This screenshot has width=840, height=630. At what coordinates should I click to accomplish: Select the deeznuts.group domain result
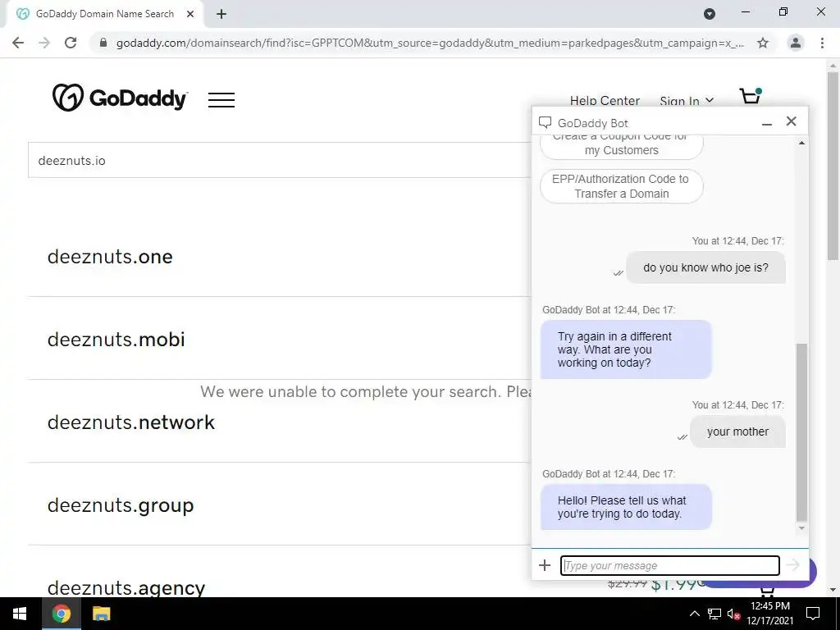(x=120, y=505)
